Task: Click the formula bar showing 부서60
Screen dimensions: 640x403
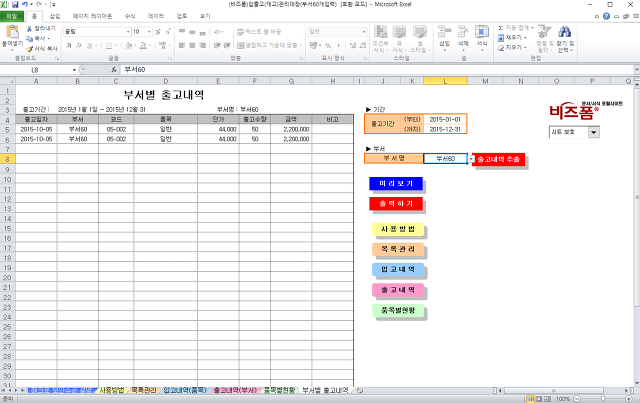Action: point(378,70)
